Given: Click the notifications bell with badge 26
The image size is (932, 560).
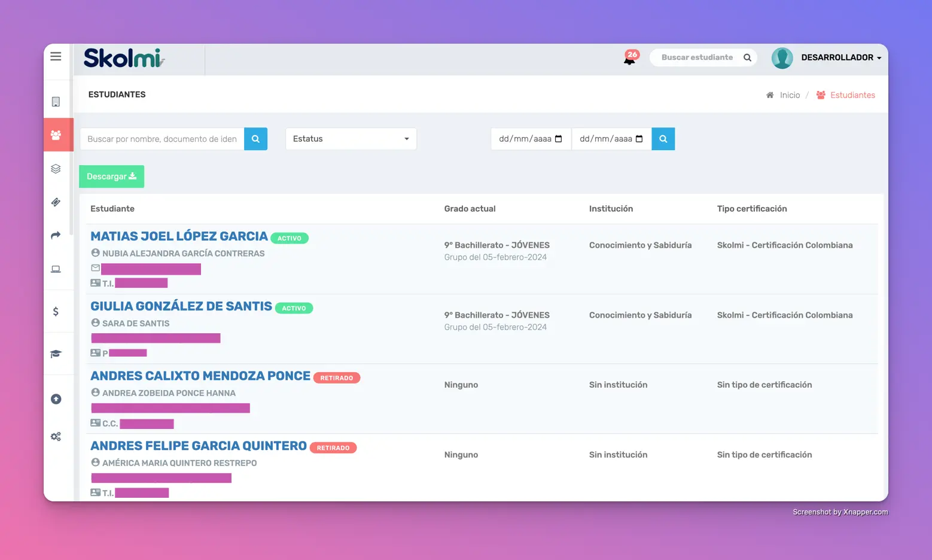Looking at the screenshot, I should [x=630, y=58].
